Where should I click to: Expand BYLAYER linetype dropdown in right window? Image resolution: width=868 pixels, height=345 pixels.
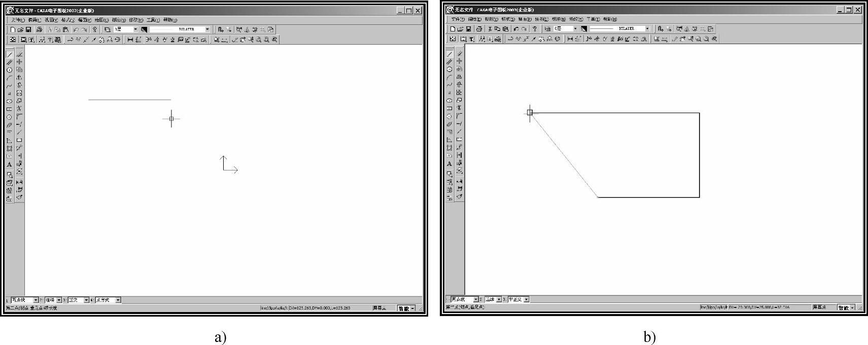[647, 28]
